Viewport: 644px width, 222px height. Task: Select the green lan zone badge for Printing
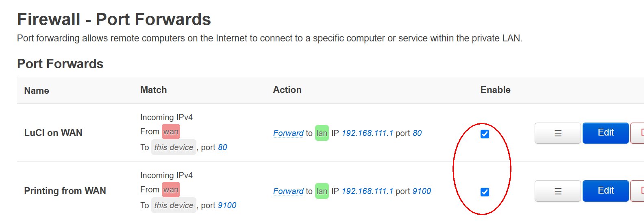tap(322, 191)
